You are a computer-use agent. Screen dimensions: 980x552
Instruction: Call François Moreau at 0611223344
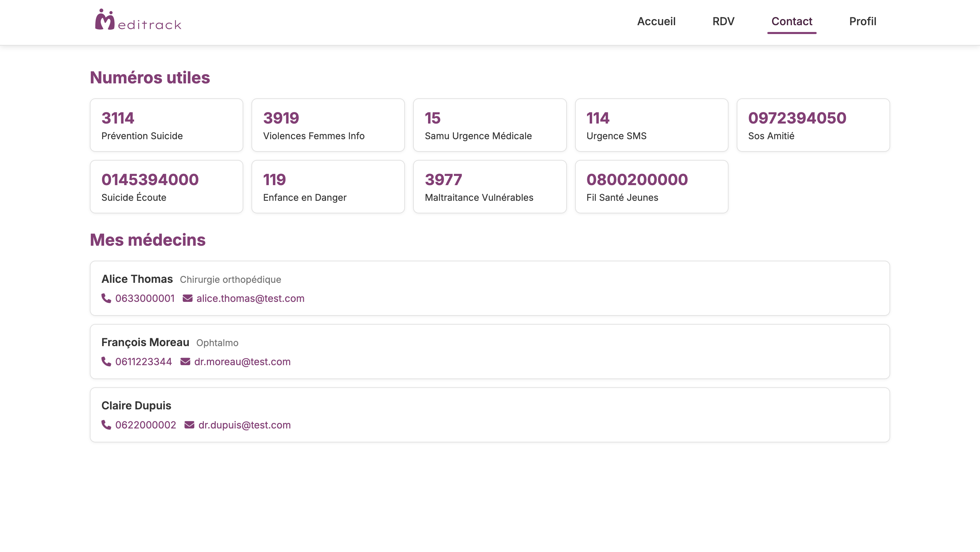click(143, 361)
